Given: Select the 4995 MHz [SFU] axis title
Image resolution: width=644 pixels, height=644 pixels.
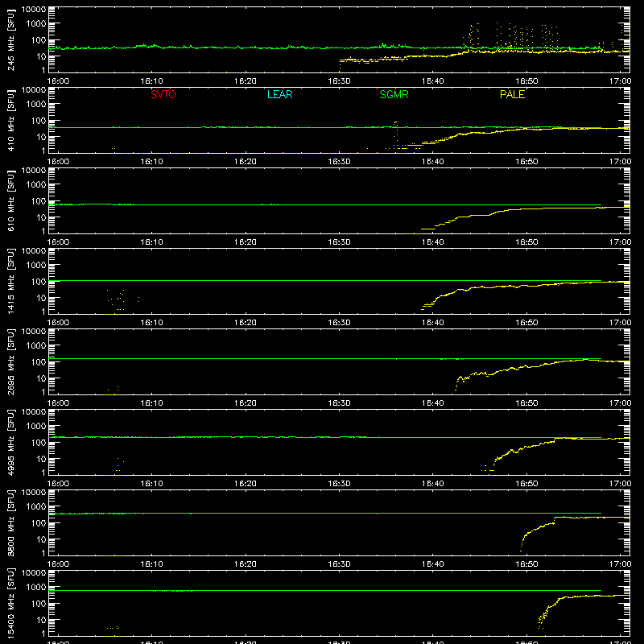Looking at the screenshot, I should pyautogui.click(x=11, y=442).
